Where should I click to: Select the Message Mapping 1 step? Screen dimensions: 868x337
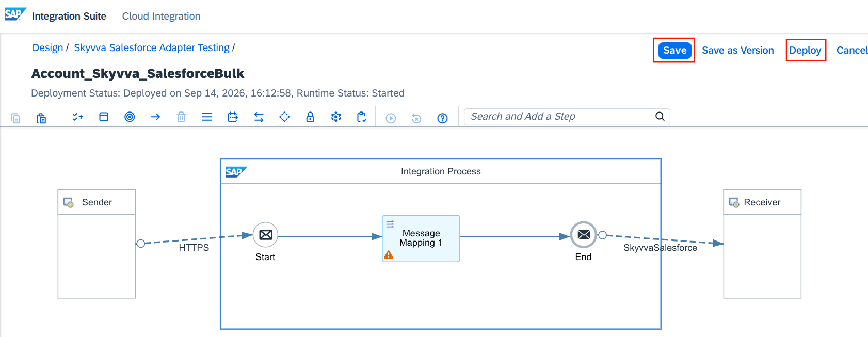(421, 238)
